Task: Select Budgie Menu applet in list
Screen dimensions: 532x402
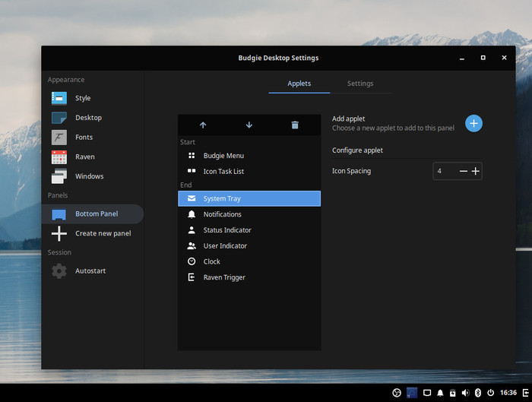Action: click(223, 156)
